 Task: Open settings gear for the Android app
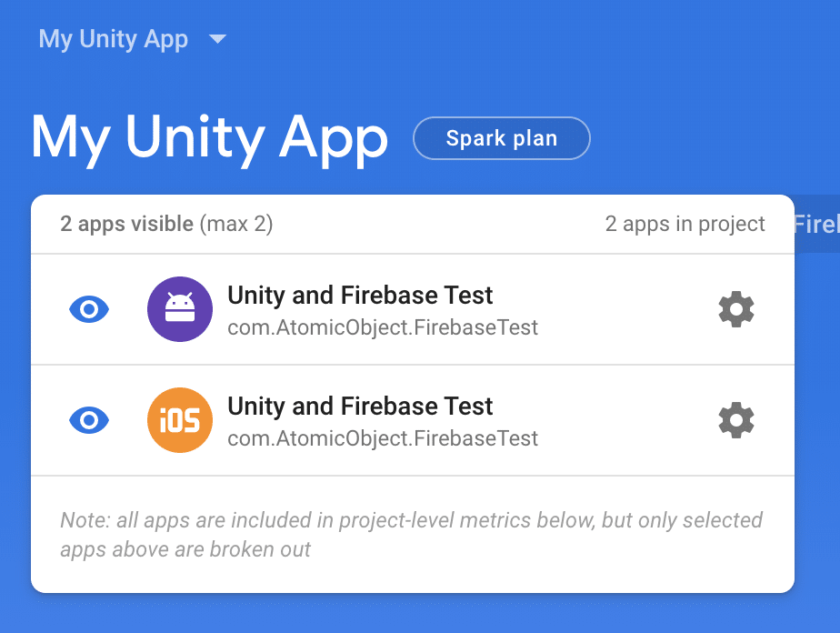[736, 309]
